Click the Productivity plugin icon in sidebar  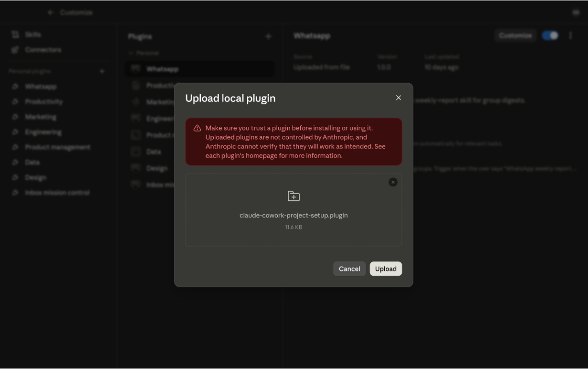(15, 102)
